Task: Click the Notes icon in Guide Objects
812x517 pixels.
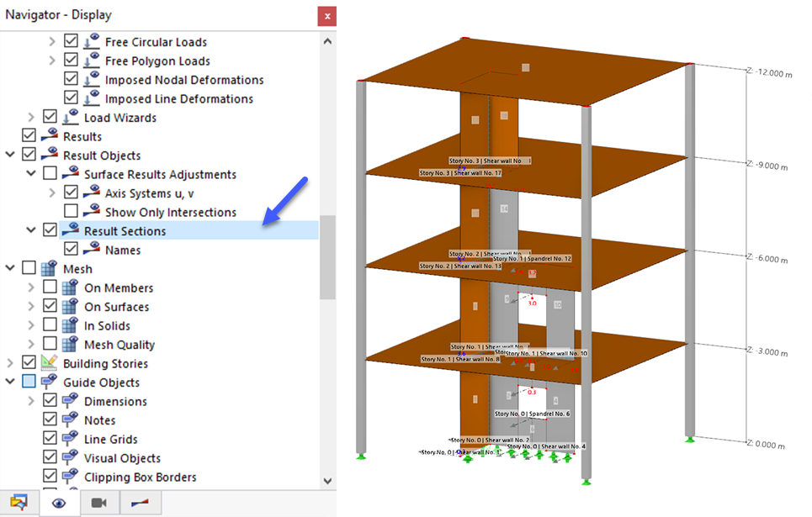Action: [x=72, y=419]
